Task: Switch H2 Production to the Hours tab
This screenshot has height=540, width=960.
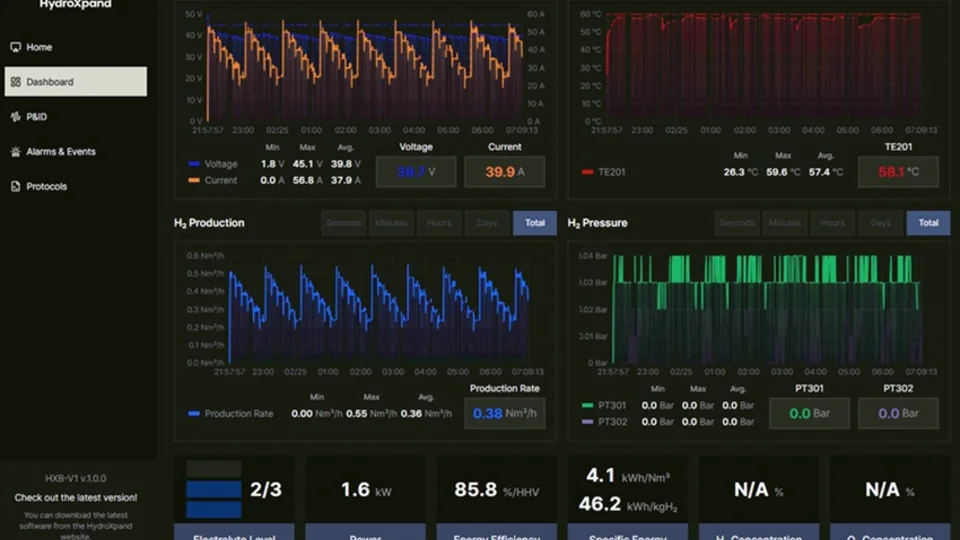Action: [439, 223]
